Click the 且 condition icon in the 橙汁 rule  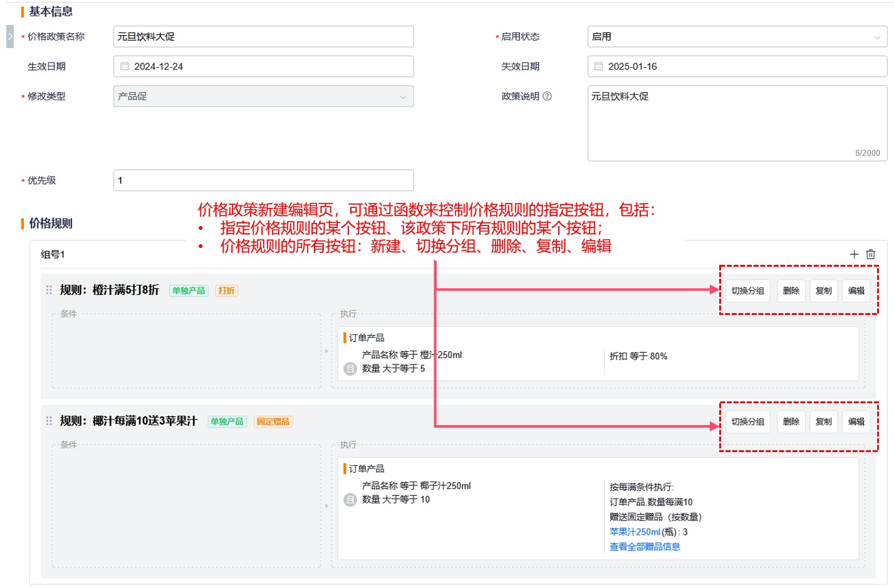(350, 369)
